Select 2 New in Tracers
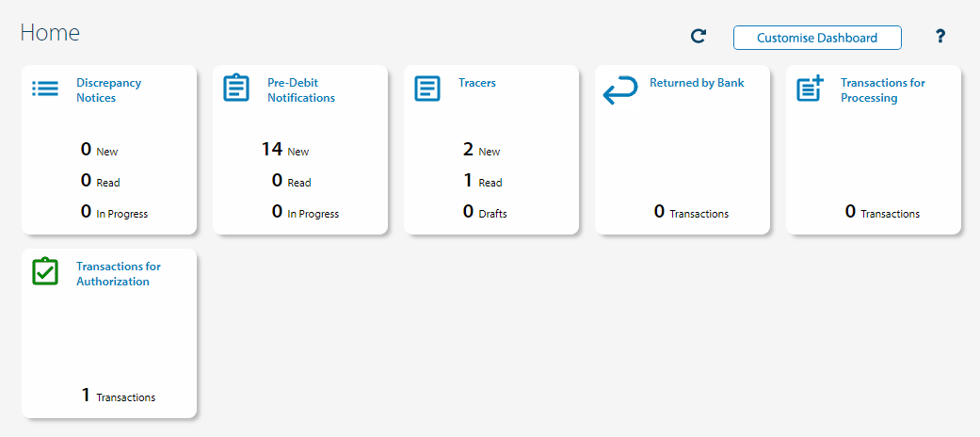This screenshot has width=980, height=437. tap(481, 150)
